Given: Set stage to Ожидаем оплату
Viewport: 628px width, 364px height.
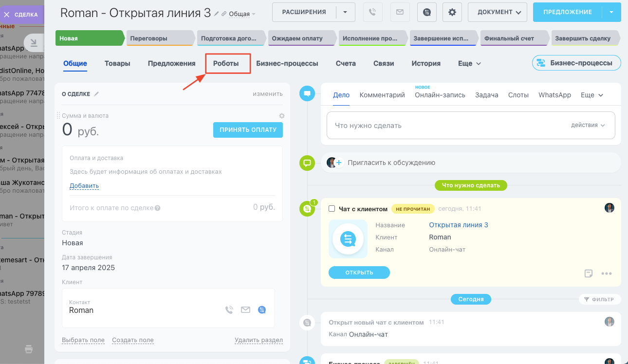Looking at the screenshot, I should [302, 38].
